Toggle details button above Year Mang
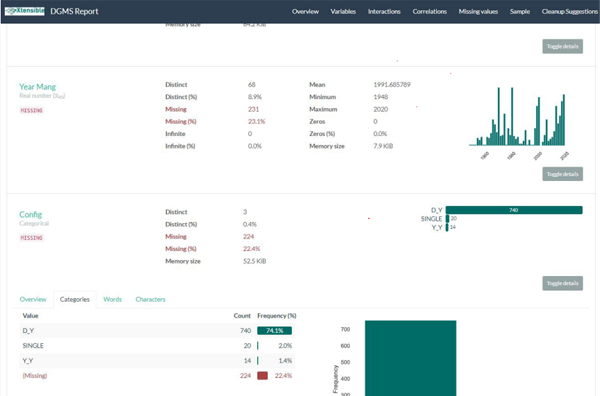This screenshot has width=600, height=396. click(562, 46)
